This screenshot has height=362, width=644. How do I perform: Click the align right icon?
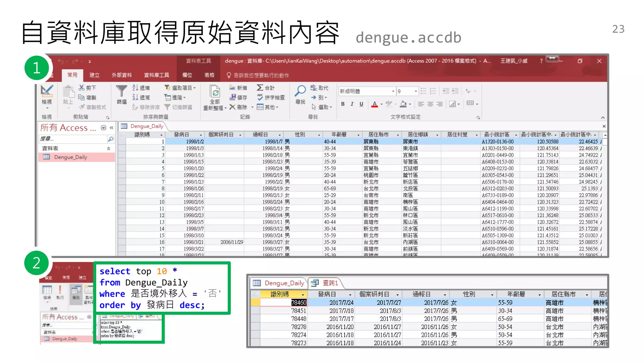(440, 104)
